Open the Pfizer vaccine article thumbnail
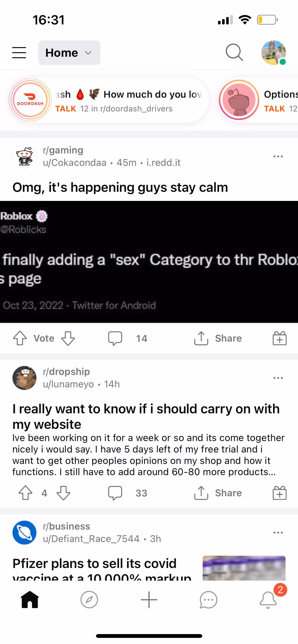This screenshot has width=298, height=644. pos(244,568)
